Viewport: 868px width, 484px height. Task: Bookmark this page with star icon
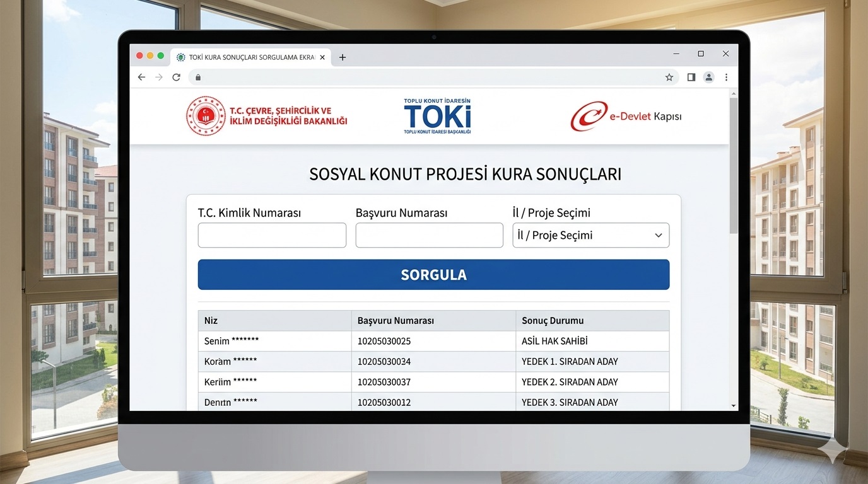click(x=669, y=77)
